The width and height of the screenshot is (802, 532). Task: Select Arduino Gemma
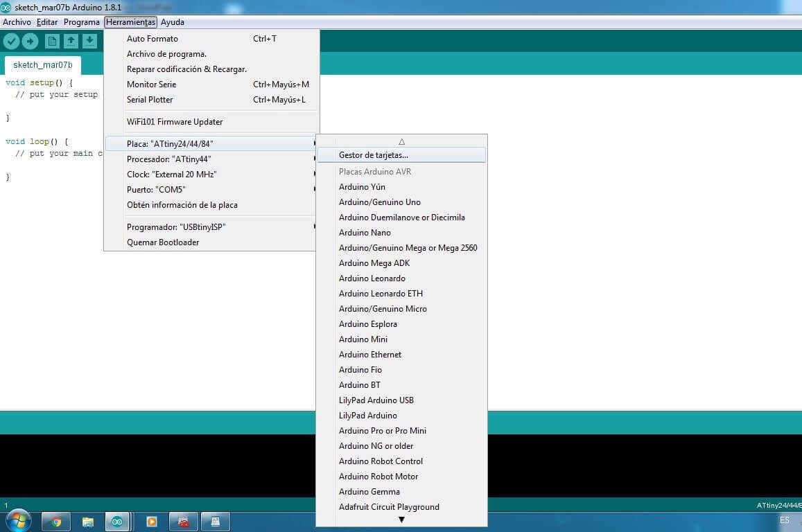point(401,492)
